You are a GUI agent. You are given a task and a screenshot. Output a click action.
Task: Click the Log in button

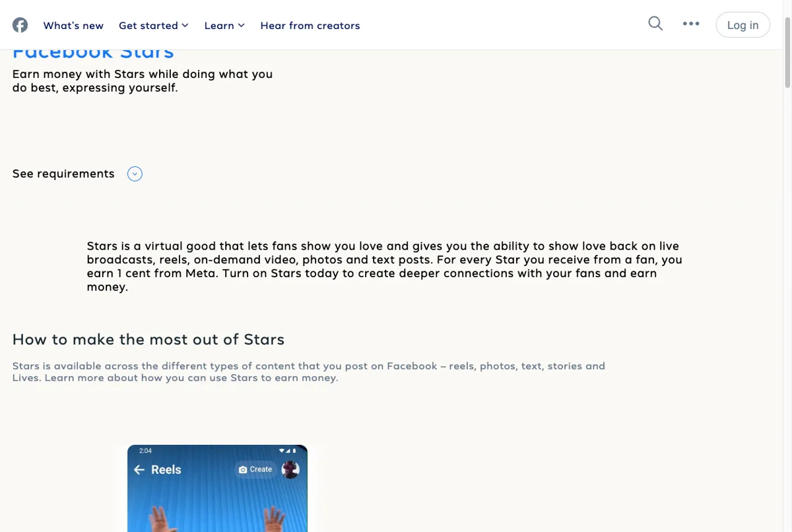click(x=742, y=25)
